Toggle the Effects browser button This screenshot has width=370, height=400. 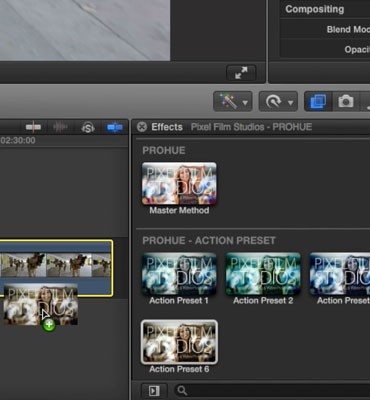coord(318,101)
